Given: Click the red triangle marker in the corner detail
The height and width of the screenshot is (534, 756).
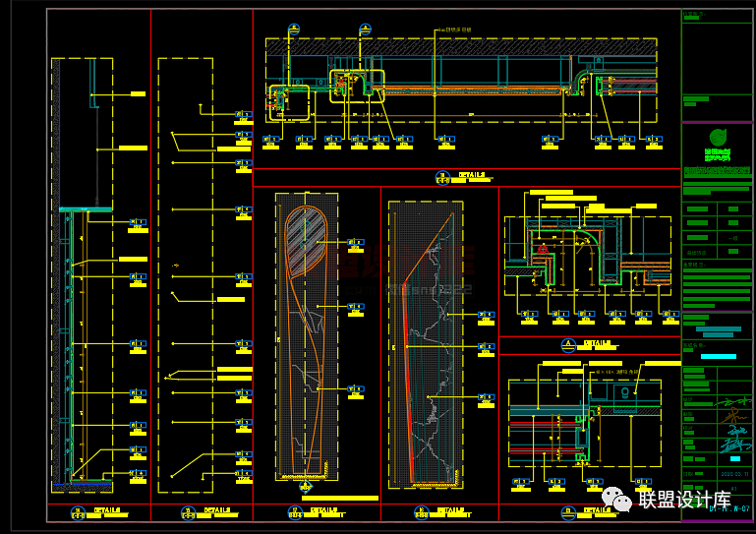Looking at the screenshot, I should [x=542, y=249].
